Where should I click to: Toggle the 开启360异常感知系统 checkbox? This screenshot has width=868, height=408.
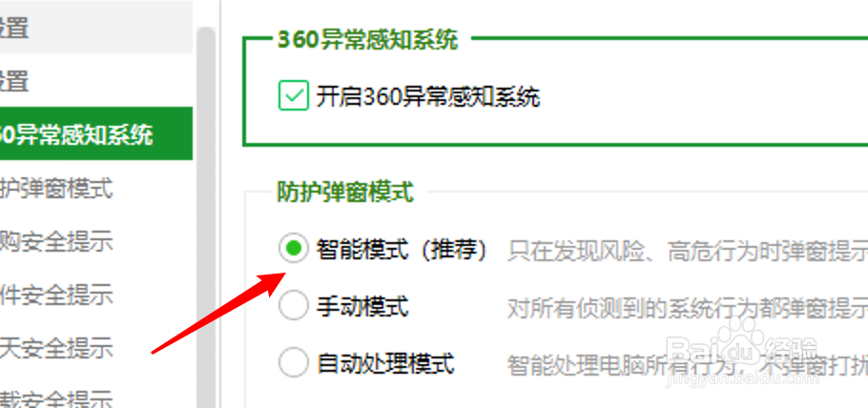coord(294,95)
